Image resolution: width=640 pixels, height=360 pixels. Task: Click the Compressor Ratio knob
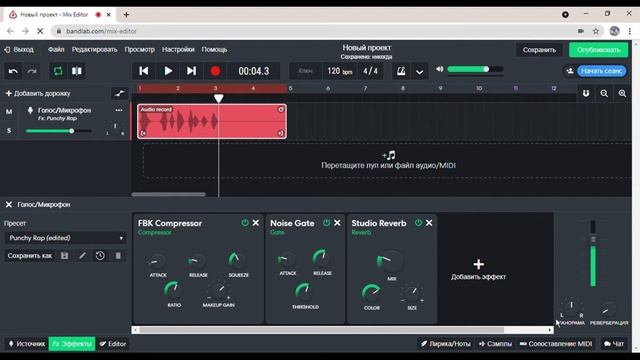pos(173,290)
